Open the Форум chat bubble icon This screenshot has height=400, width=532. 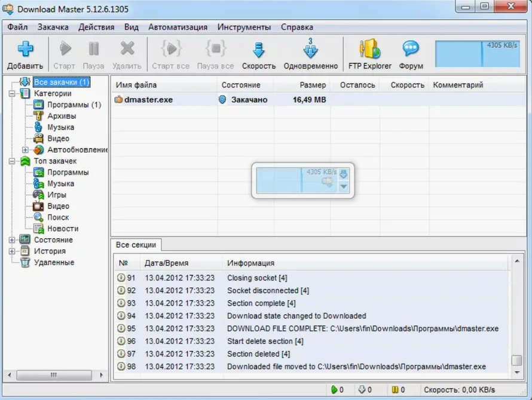[411, 48]
